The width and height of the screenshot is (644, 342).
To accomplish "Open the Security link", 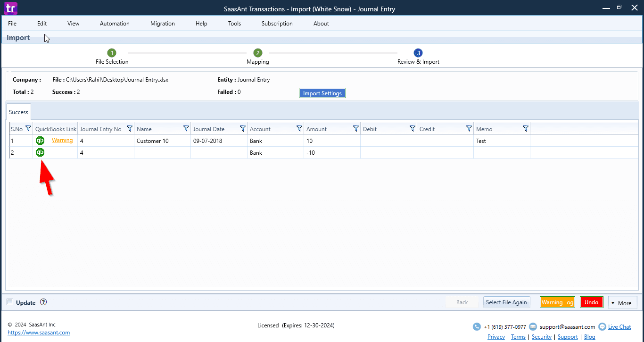I will click(x=542, y=337).
